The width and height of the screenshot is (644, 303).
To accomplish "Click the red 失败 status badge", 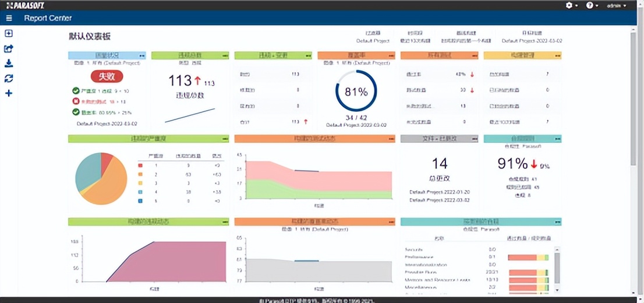I will (107, 76).
